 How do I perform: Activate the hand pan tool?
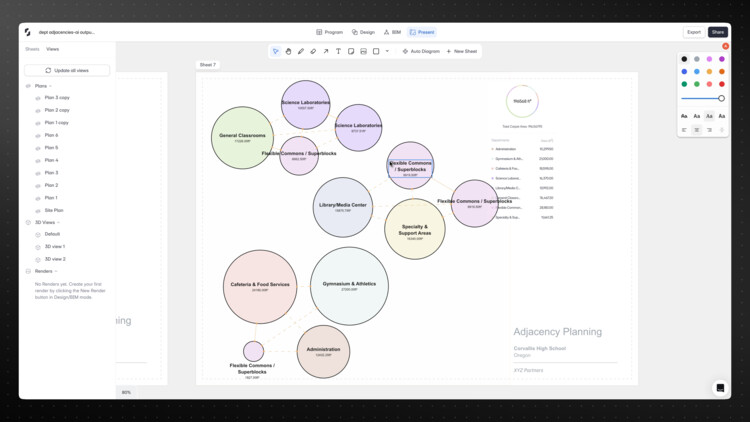click(x=288, y=51)
